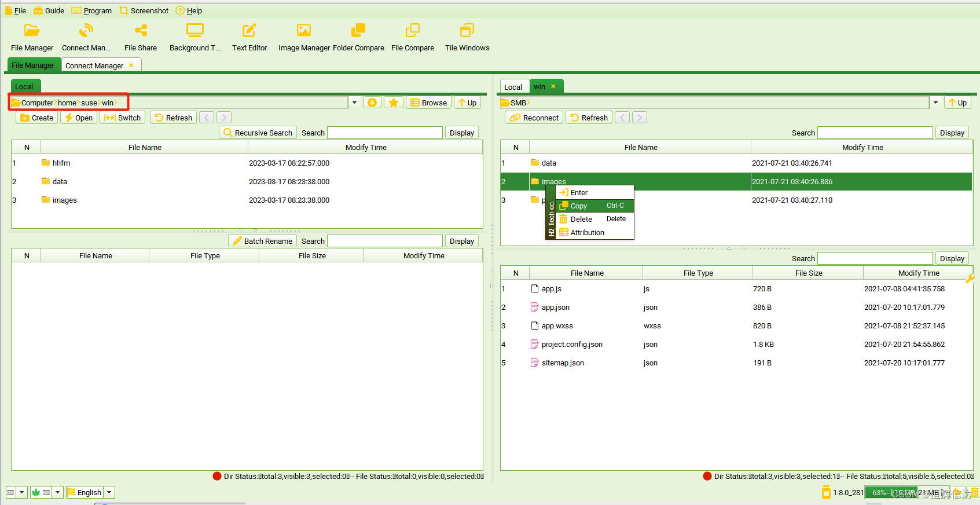980x505 pixels.
Task: Launch the File Compare tool
Action: click(413, 31)
